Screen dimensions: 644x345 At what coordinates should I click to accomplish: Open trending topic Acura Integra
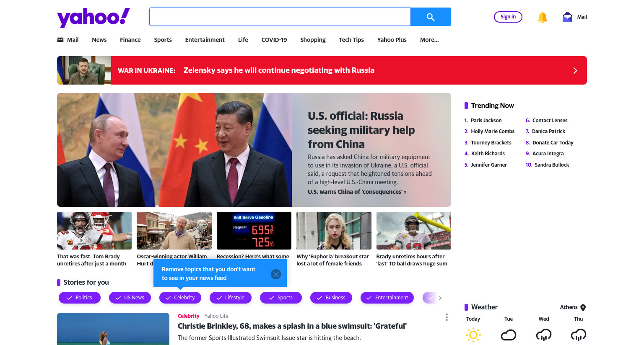coord(548,154)
